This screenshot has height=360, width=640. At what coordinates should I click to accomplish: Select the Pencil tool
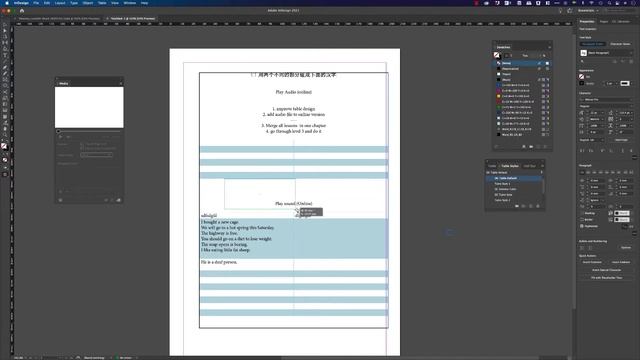5,74
